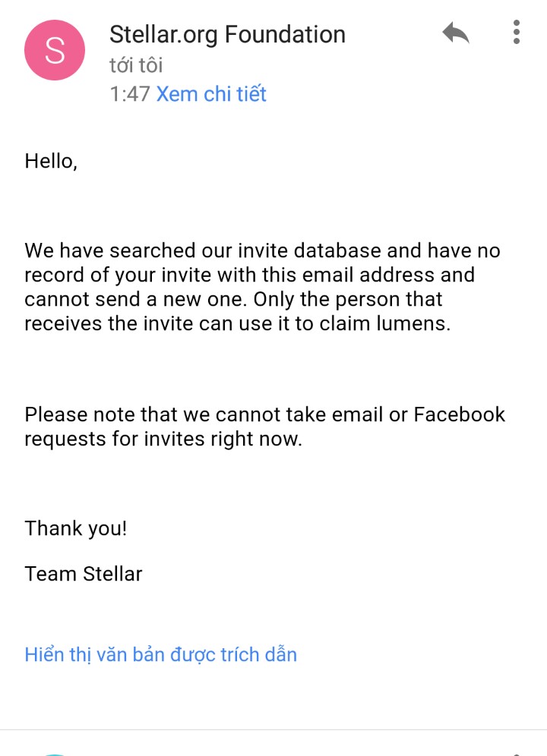
Task: Tap the Thank you line
Action: 76,528
